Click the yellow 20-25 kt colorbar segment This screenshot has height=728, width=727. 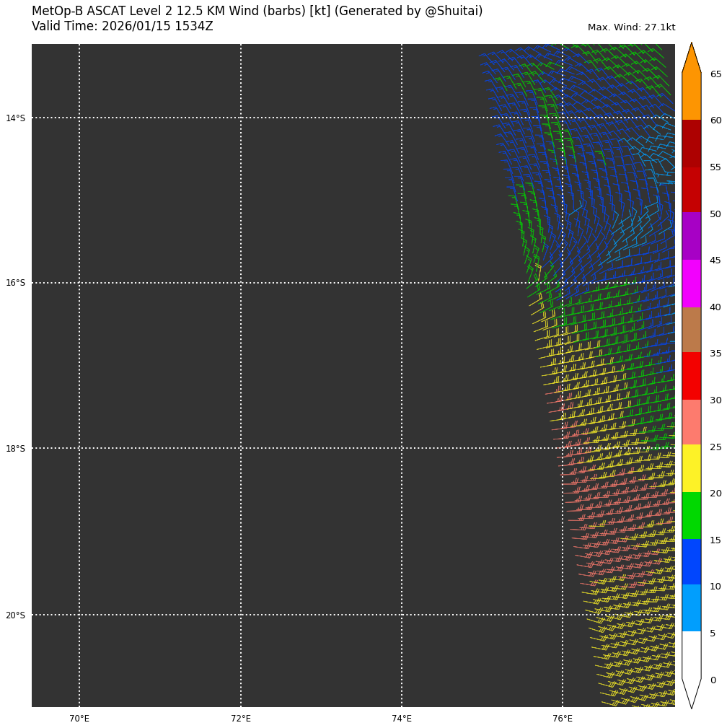click(x=691, y=468)
